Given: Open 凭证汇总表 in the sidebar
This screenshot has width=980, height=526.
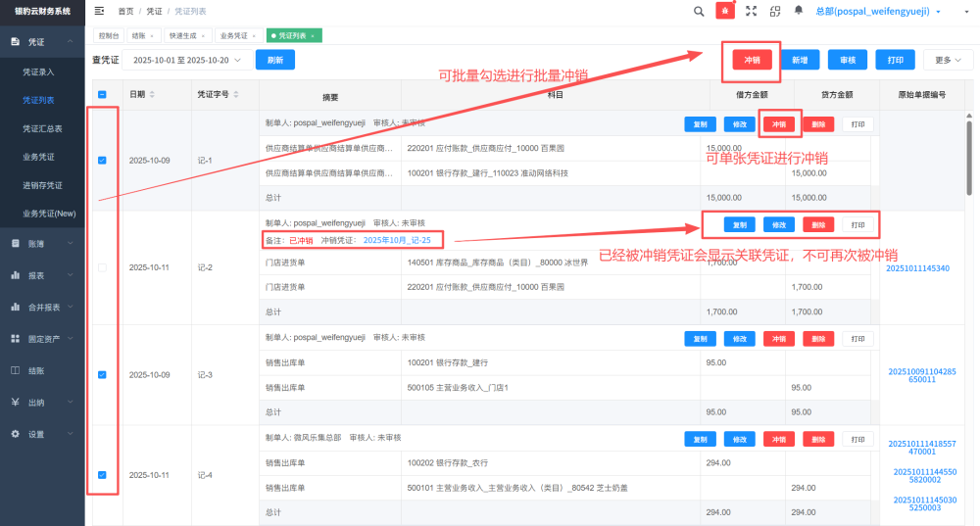Looking at the screenshot, I should click(42, 128).
